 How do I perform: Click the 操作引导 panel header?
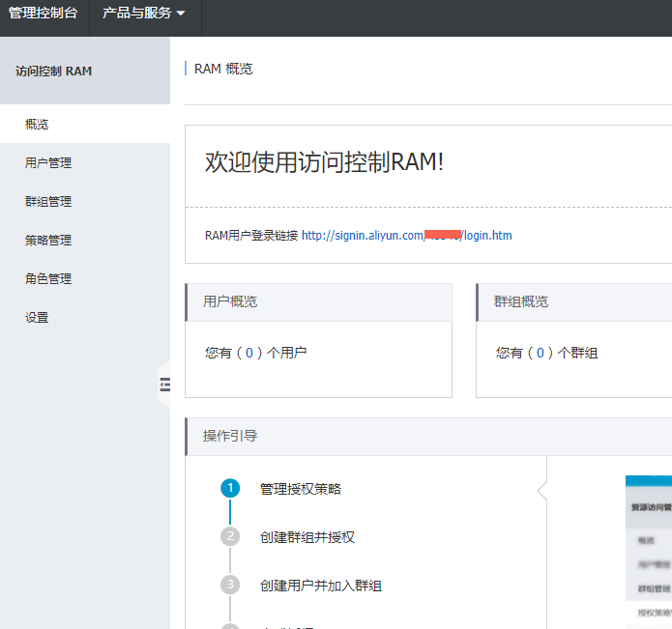(428, 437)
